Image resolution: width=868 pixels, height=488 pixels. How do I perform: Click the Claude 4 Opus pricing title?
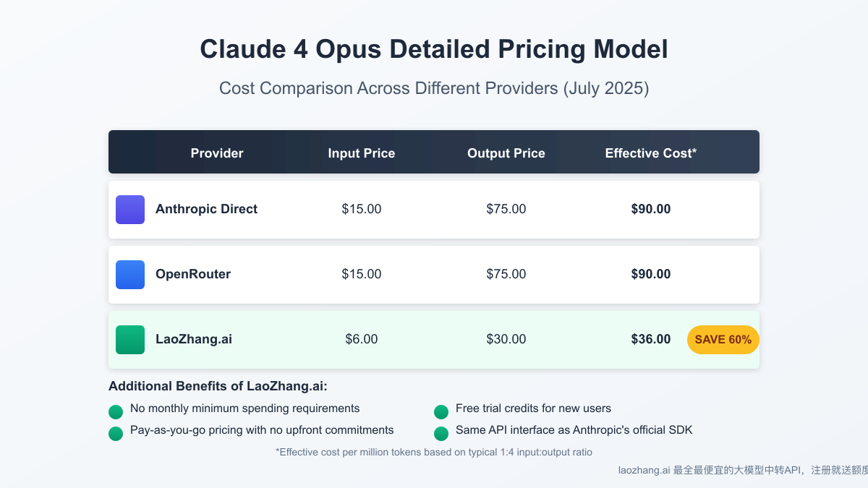click(434, 50)
